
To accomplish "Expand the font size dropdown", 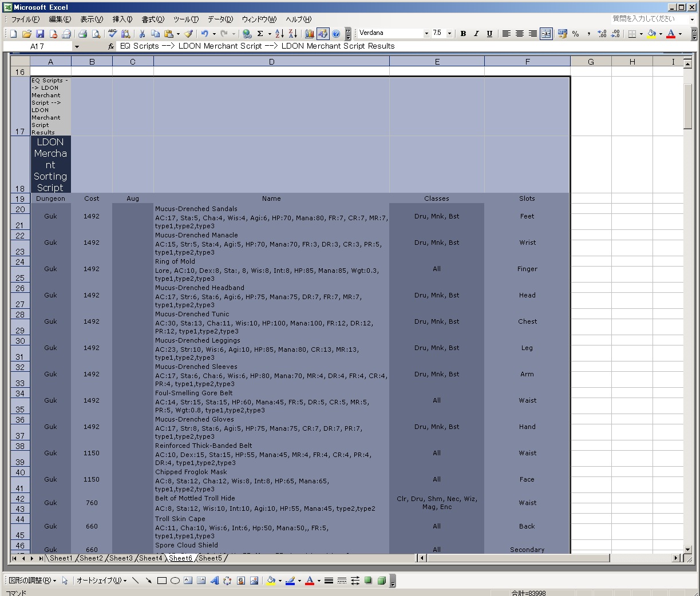I will click(449, 34).
